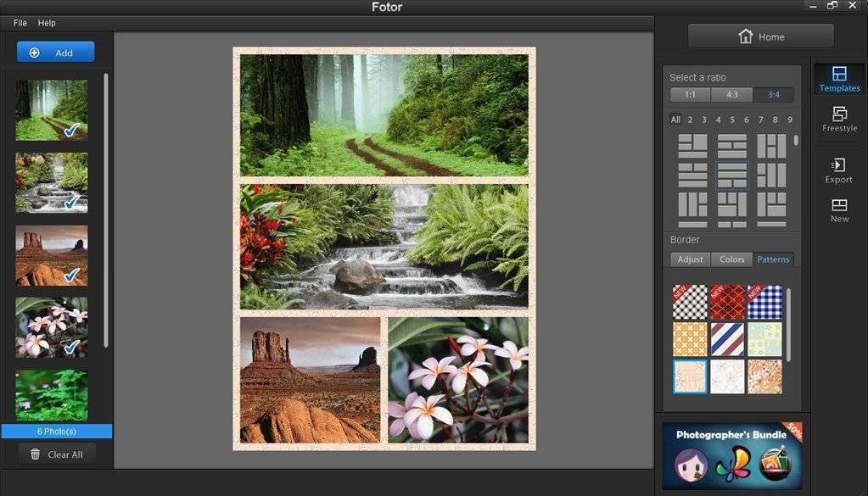Image resolution: width=868 pixels, height=496 pixels.
Task: Open the Help menu
Action: [x=47, y=23]
